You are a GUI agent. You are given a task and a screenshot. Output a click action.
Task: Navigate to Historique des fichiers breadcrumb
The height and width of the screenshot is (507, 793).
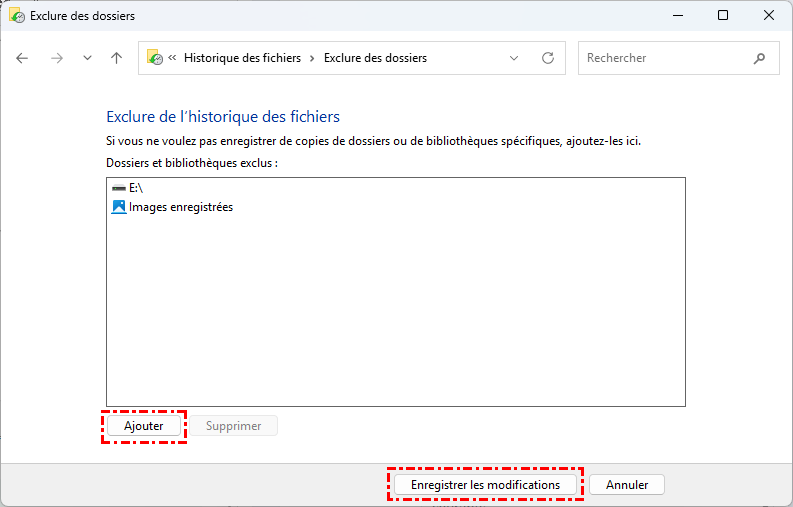(242, 58)
